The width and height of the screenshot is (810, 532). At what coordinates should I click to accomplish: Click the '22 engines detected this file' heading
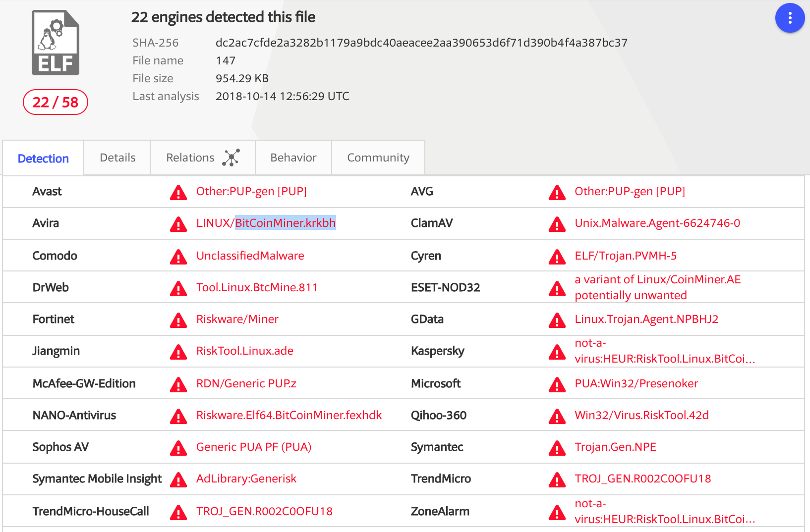[x=223, y=17]
